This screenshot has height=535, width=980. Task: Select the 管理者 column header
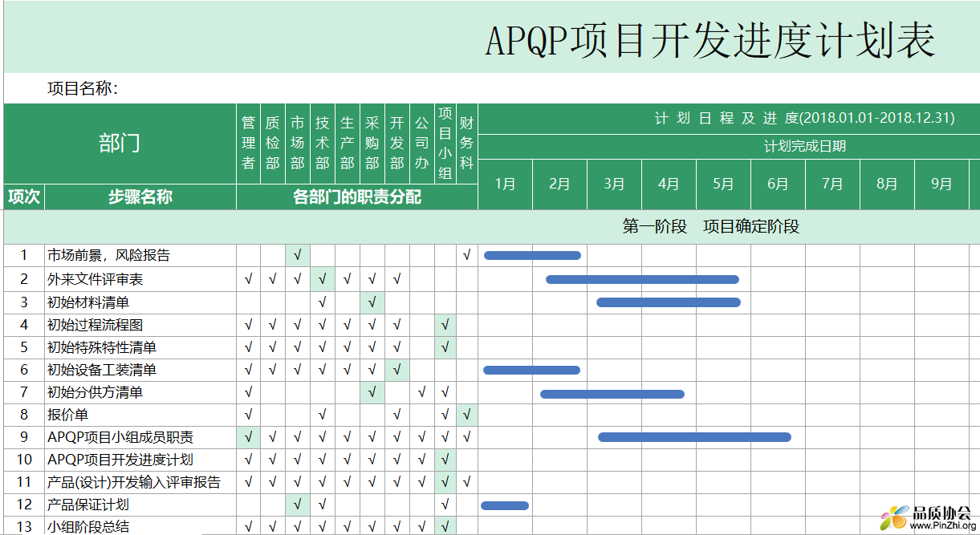click(248, 144)
